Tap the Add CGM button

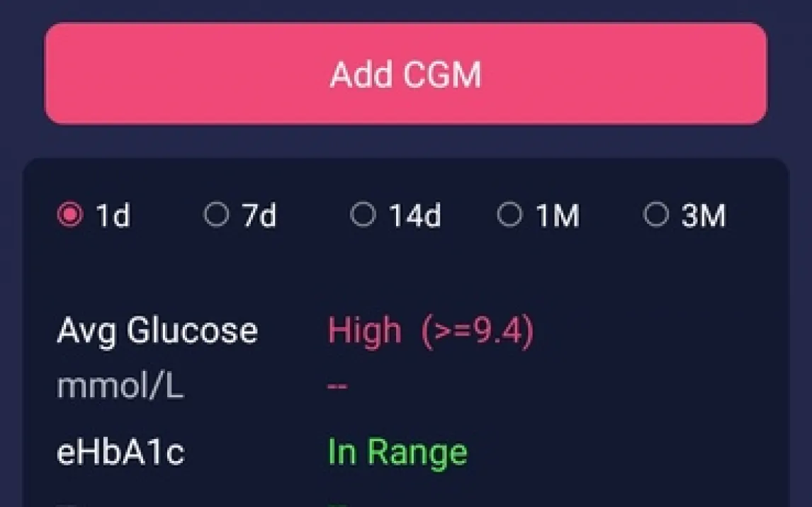[405, 74]
